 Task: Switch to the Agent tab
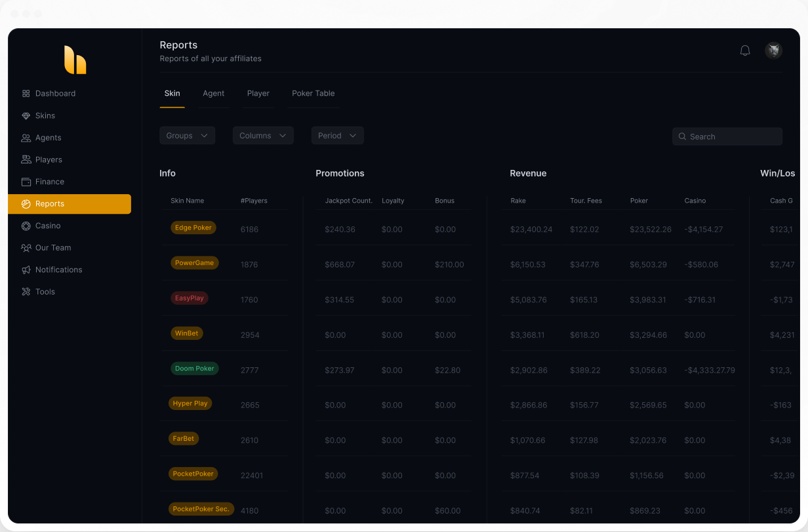click(214, 93)
